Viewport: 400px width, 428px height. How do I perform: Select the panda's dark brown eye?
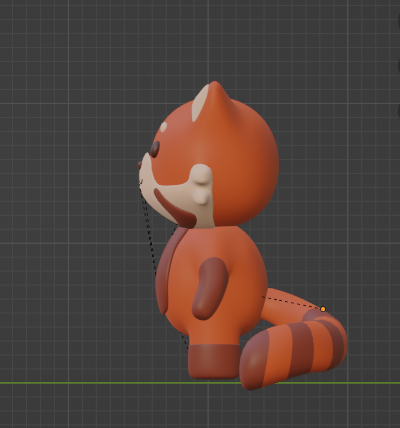coord(155,149)
